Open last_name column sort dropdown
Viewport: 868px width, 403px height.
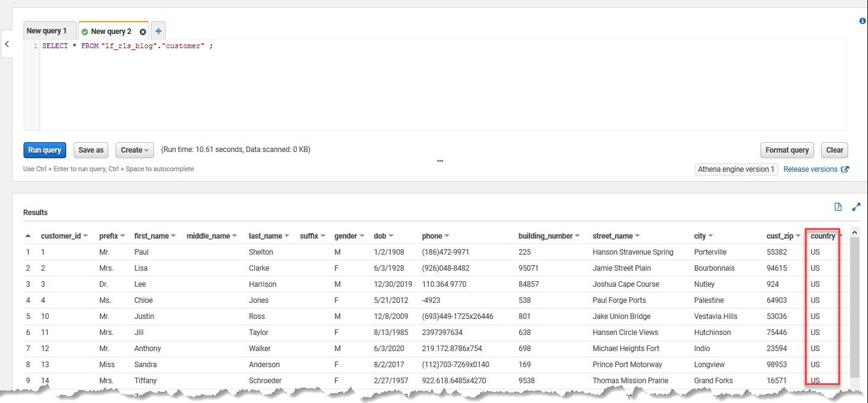coord(286,236)
